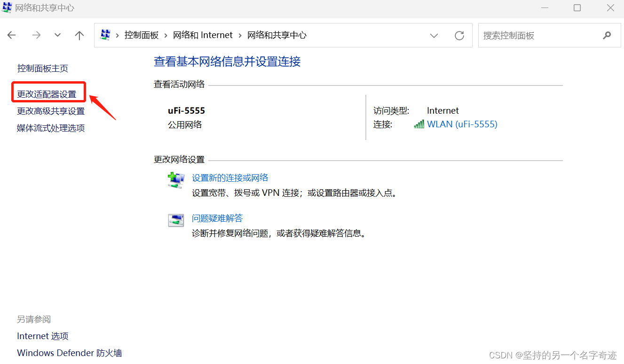The width and height of the screenshot is (624, 364).
Task: Click the new connection setup icon
Action: (x=176, y=180)
